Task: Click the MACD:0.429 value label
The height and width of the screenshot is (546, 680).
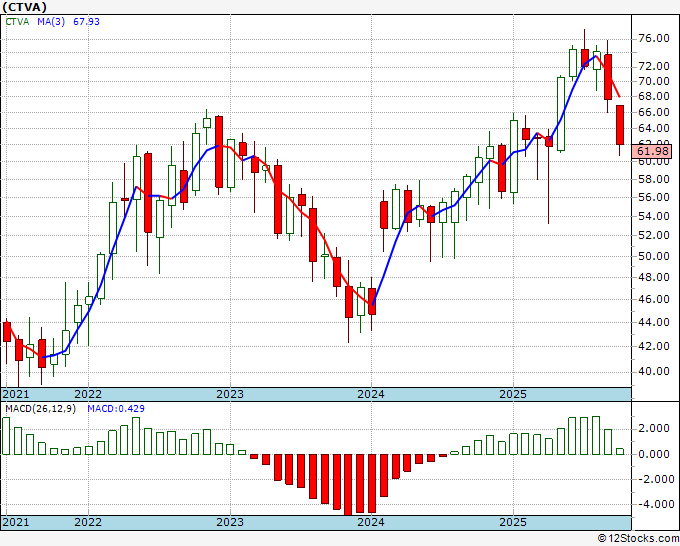Action: [x=116, y=409]
